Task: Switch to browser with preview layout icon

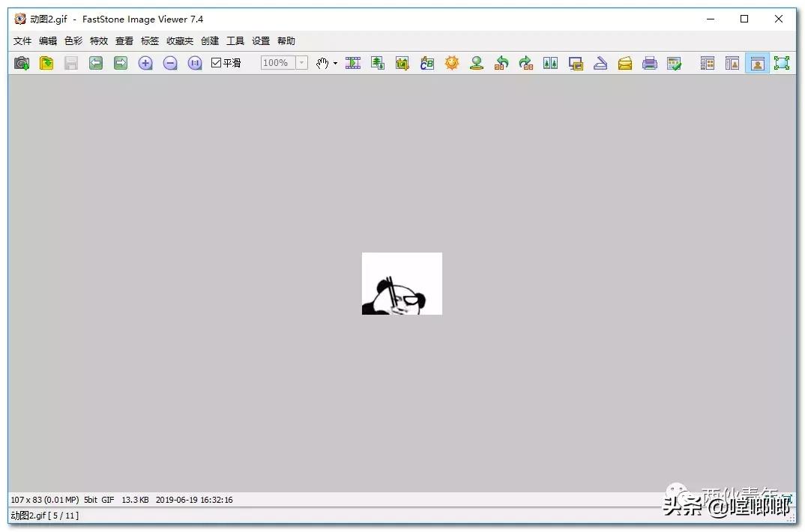Action: [732, 63]
